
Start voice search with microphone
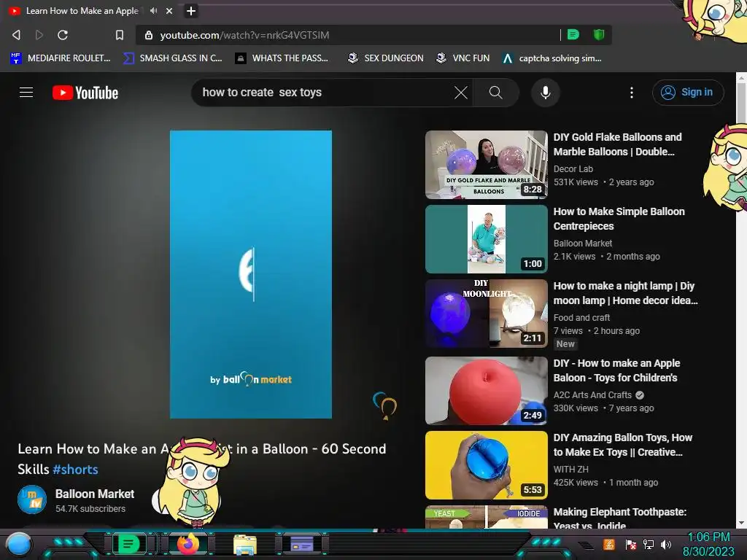point(546,93)
